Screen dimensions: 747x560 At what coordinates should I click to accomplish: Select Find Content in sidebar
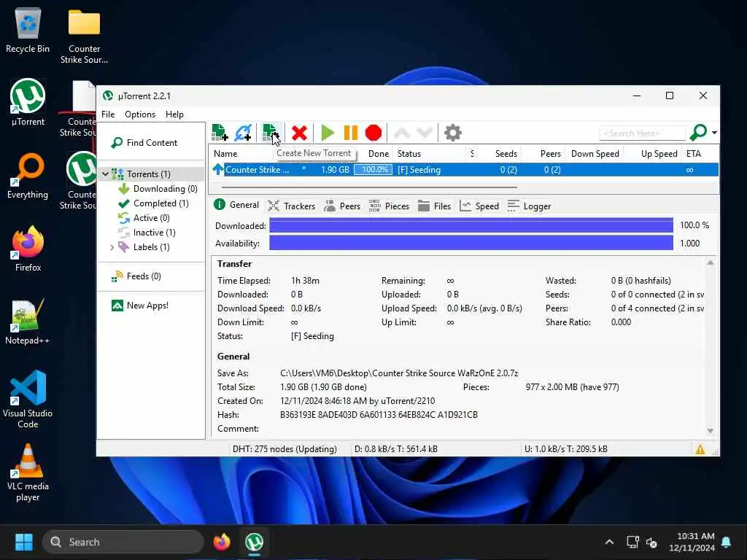(x=152, y=143)
